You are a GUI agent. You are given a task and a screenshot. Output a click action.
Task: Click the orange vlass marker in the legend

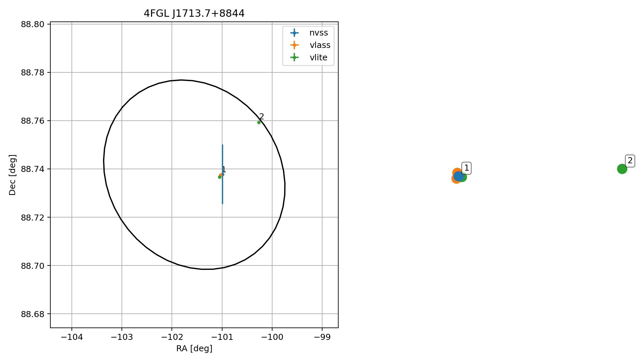pos(294,45)
